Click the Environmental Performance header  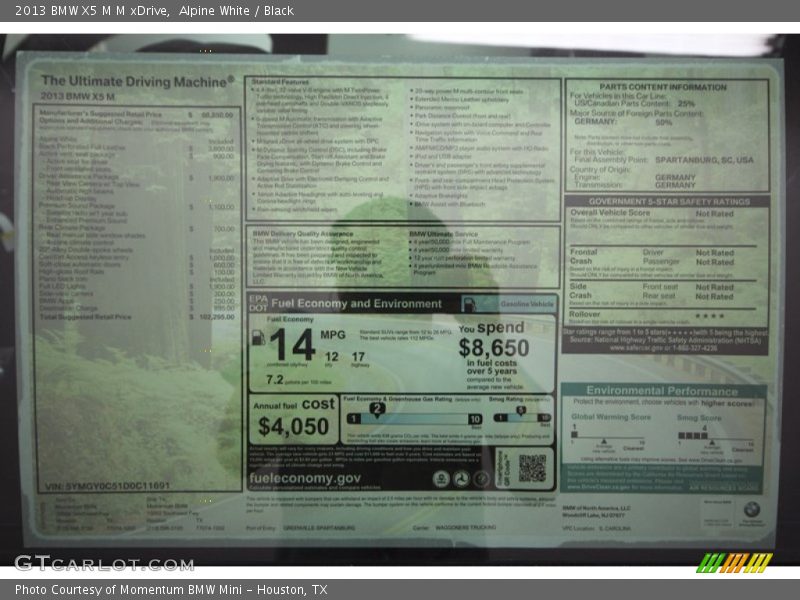tap(662, 390)
